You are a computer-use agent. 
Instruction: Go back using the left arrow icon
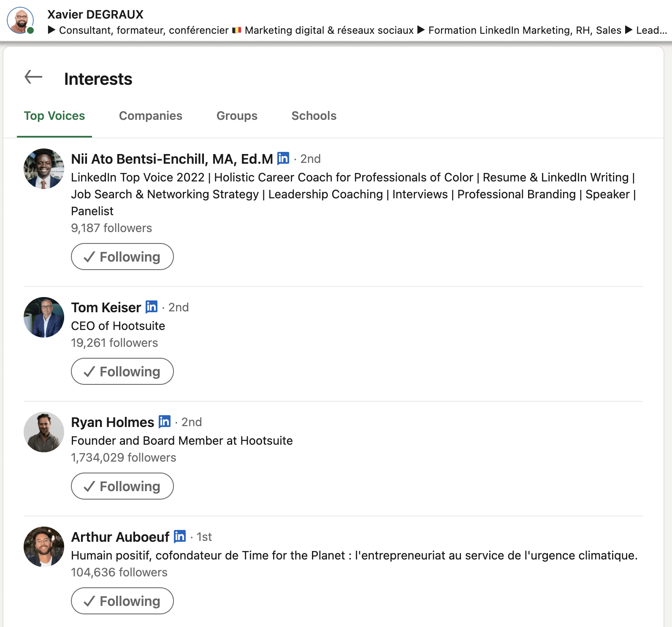33,77
